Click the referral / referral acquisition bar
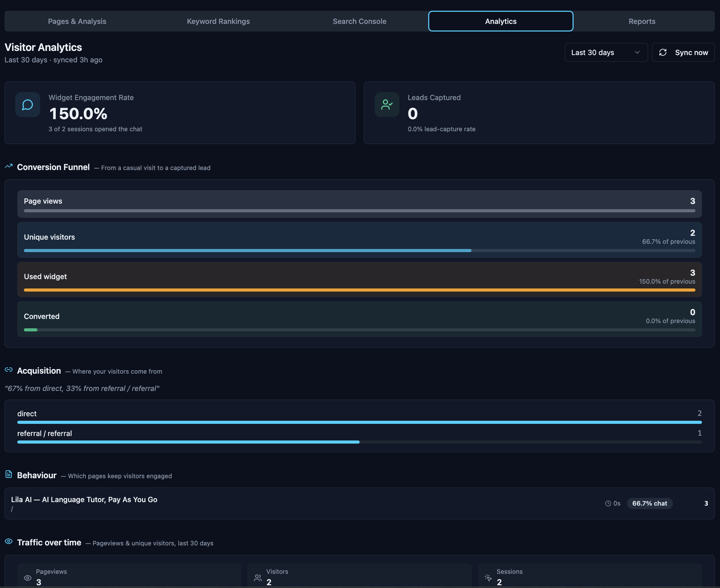This screenshot has width=720, height=588. (x=359, y=442)
